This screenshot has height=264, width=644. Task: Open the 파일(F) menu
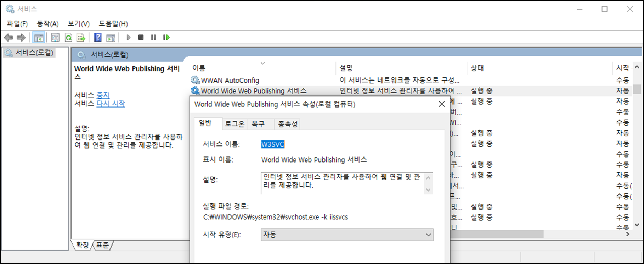coord(17,24)
